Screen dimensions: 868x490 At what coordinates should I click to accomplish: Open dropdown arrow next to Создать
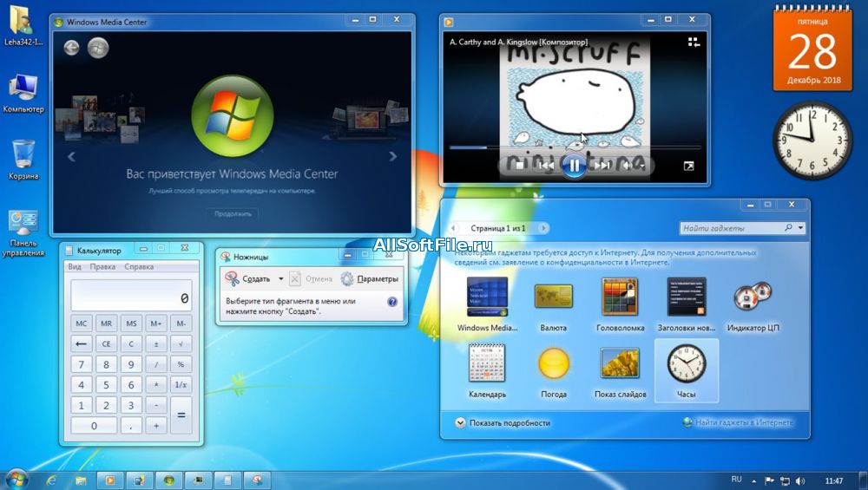pyautogui.click(x=280, y=279)
